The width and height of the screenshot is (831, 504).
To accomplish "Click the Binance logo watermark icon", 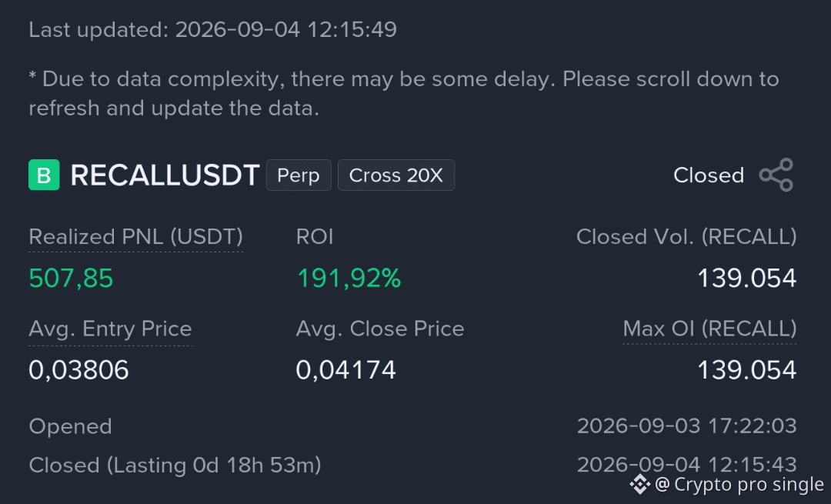I will (639, 484).
